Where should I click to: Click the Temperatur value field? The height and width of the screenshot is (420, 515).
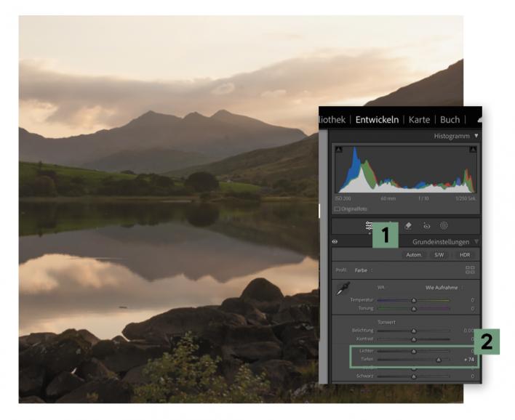(472, 300)
